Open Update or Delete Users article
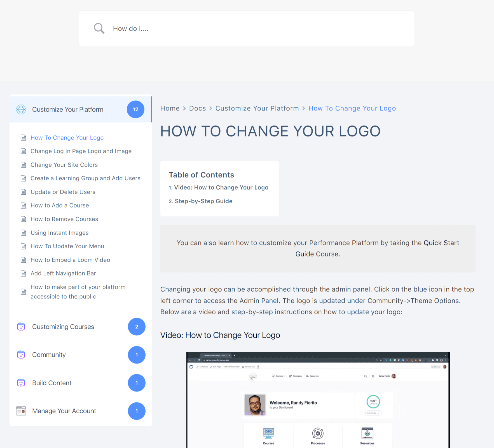494x448 pixels. (63, 192)
